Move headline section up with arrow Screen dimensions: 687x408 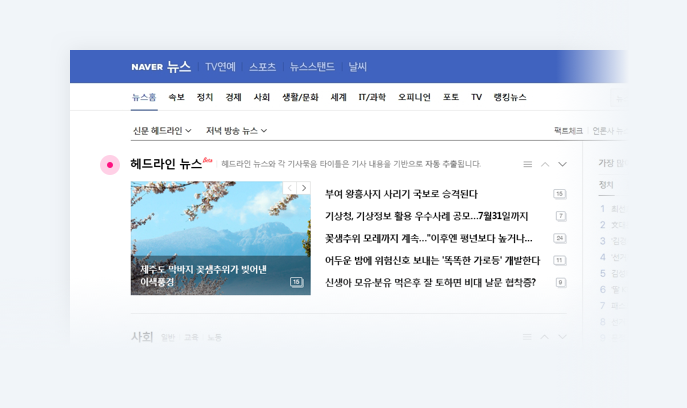pos(545,164)
